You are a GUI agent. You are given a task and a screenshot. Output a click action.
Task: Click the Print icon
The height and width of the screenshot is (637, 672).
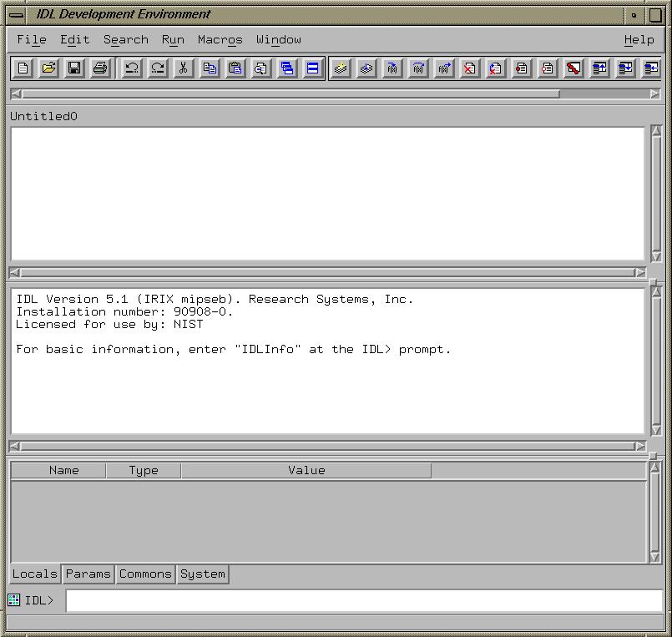coord(100,68)
